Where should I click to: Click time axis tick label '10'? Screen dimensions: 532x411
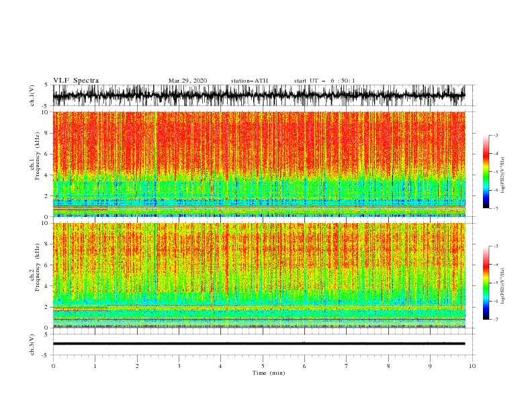(x=472, y=366)
